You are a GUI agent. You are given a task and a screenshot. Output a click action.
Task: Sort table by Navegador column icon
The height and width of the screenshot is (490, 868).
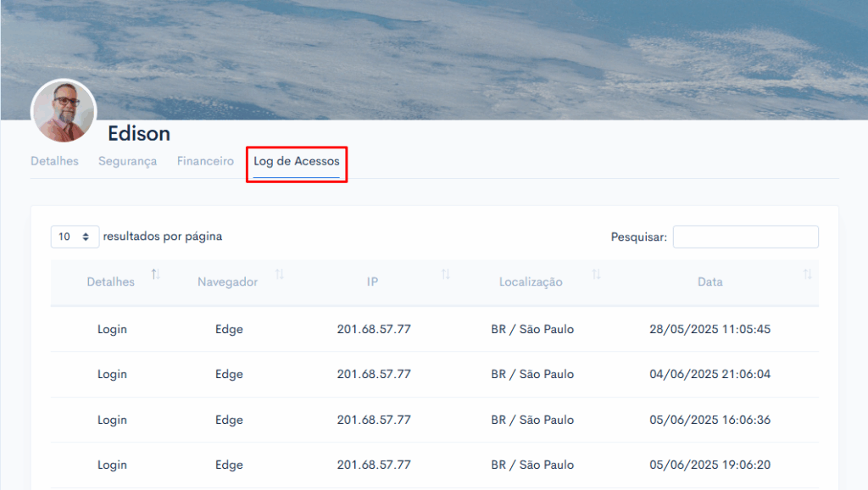280,274
